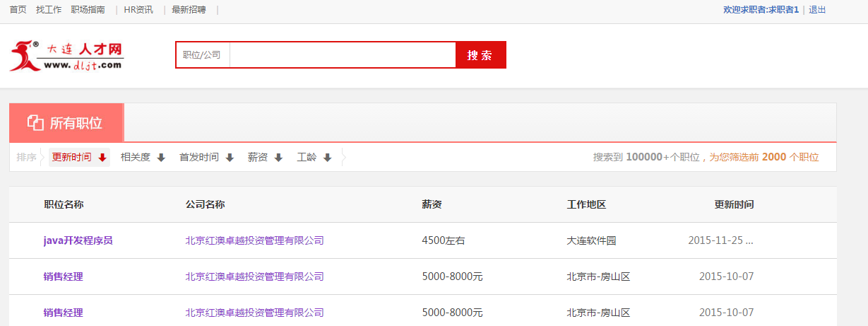Sort by 更新时间

[x=72, y=158]
